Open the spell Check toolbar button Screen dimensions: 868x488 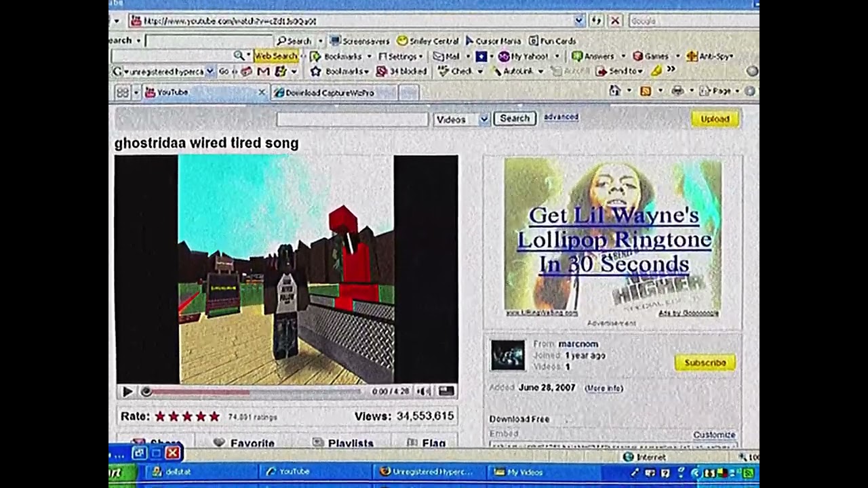(460, 71)
